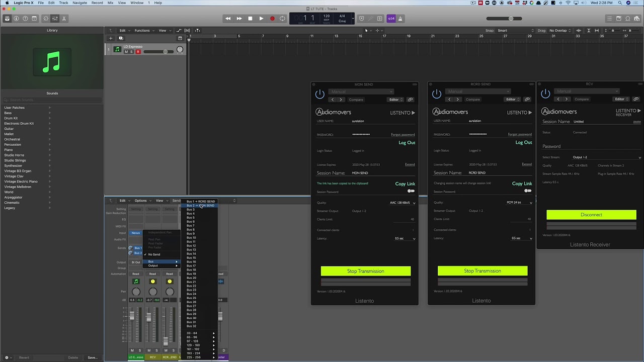Stop Transmission in the RCRD SEND plugin
Screen dimensions: 644x362
click(x=482, y=271)
